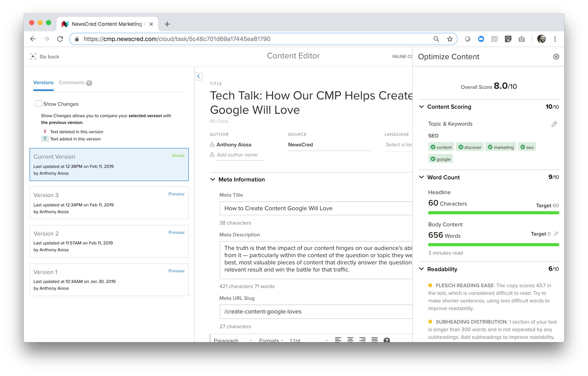Viewport: 588px width, 376px height.
Task: Click the collapse arrow for left sidebar panel
Action: coord(198,76)
